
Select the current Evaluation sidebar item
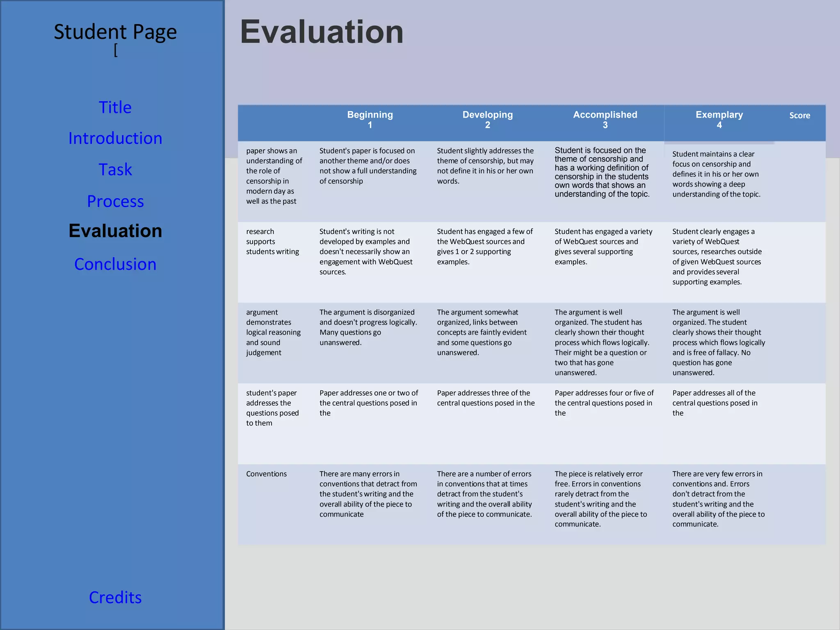(115, 231)
